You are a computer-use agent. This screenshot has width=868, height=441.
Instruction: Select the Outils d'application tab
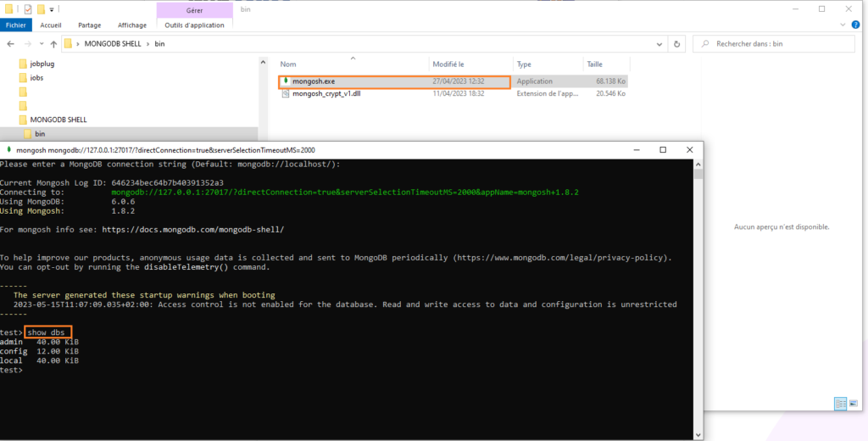click(x=195, y=25)
